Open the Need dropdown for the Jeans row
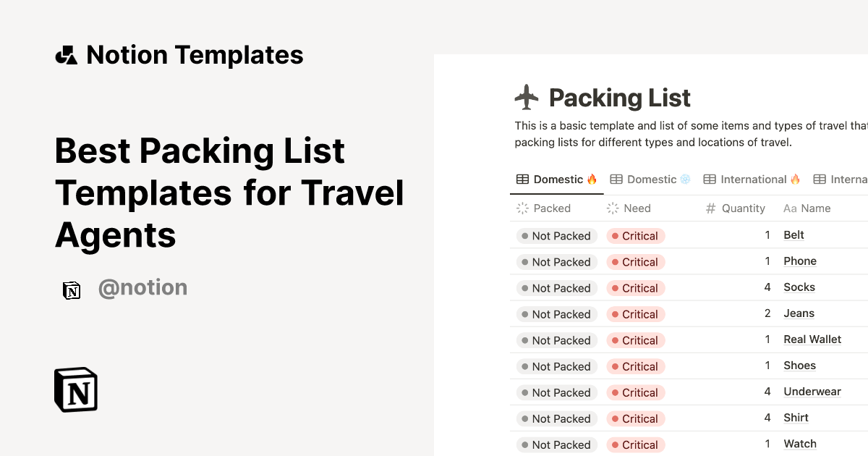 pos(635,313)
